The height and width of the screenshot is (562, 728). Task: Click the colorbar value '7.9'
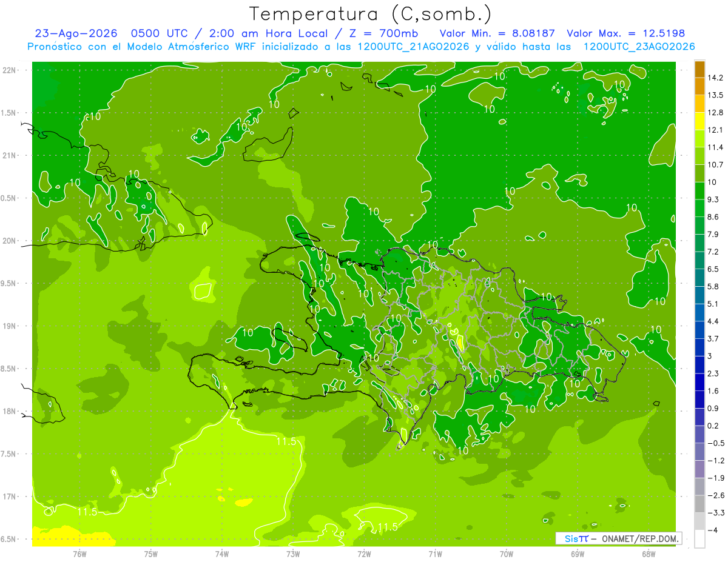pos(714,234)
